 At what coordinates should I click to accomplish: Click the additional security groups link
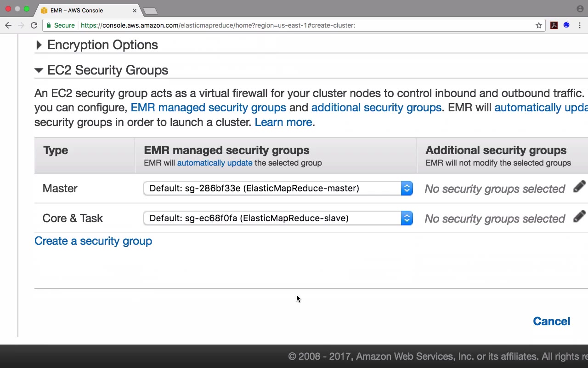click(376, 108)
